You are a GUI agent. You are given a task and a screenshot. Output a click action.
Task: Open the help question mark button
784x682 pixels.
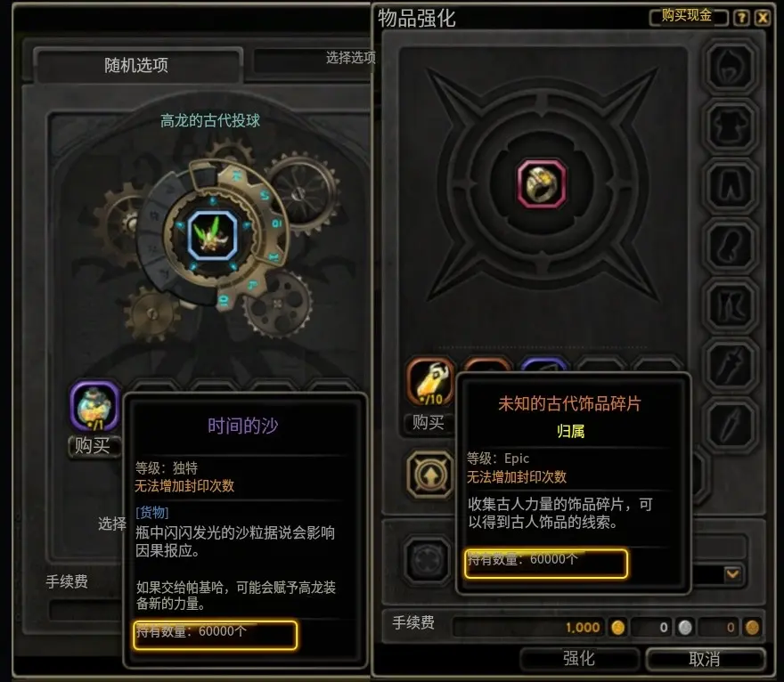point(741,18)
